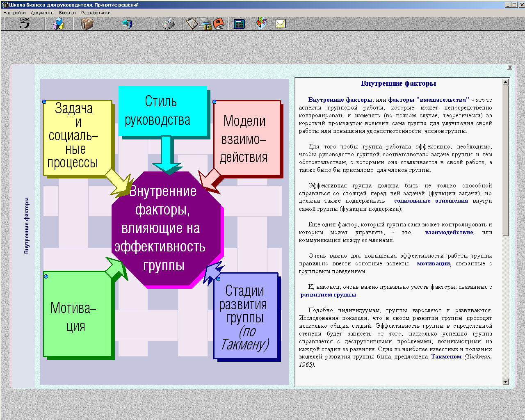Open the orange book toolbar icon
Viewport: 525px width, 420px height.
point(219,23)
